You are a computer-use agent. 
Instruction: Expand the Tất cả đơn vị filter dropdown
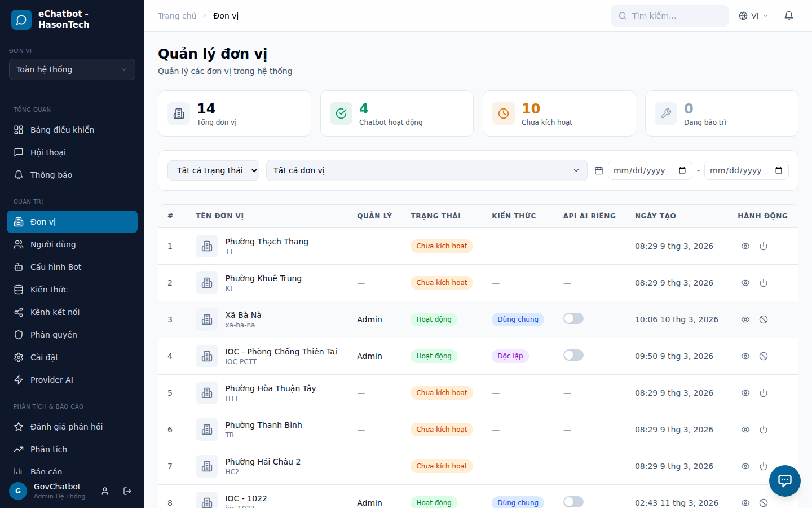click(x=426, y=170)
